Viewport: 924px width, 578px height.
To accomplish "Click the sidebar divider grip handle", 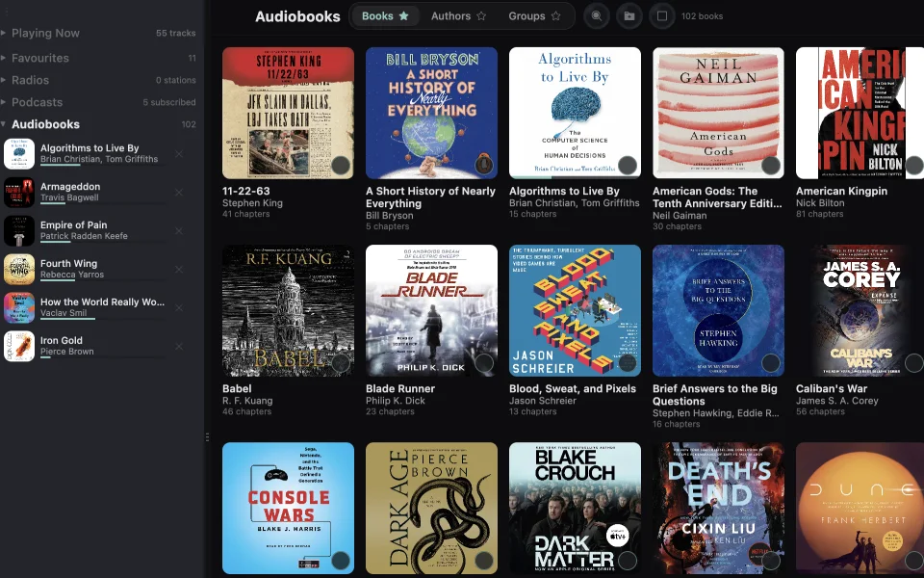I will point(208,437).
